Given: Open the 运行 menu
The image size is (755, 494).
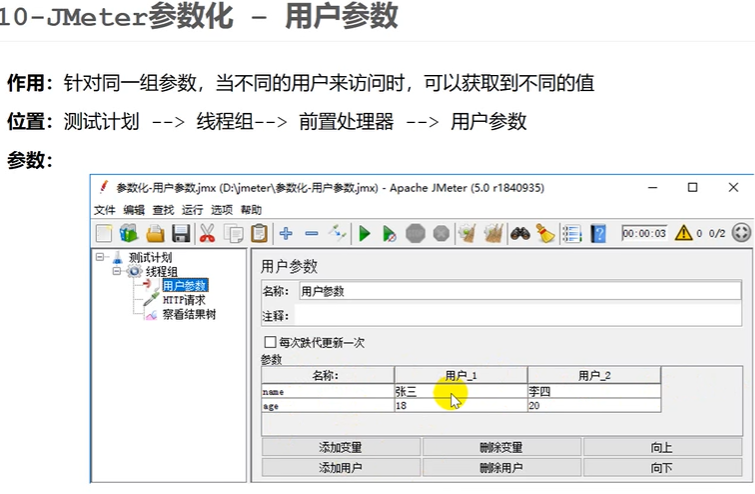Looking at the screenshot, I should [x=193, y=210].
